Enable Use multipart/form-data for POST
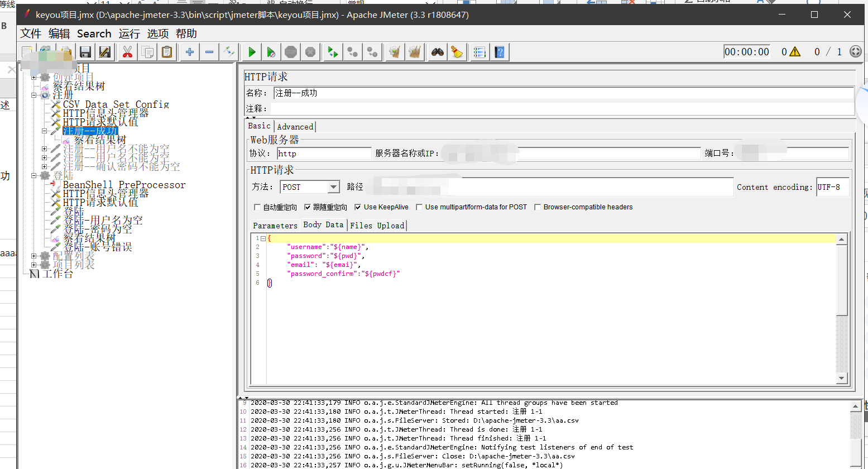 (420, 207)
